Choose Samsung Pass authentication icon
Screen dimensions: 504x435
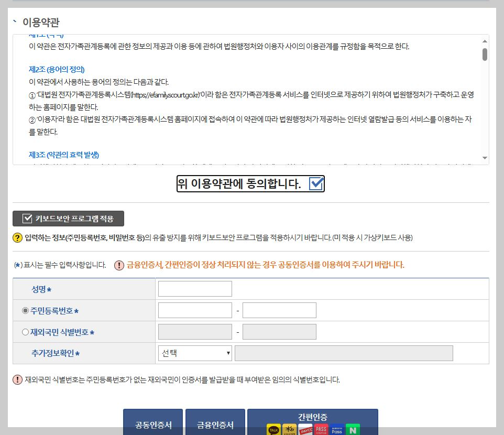coord(337,430)
